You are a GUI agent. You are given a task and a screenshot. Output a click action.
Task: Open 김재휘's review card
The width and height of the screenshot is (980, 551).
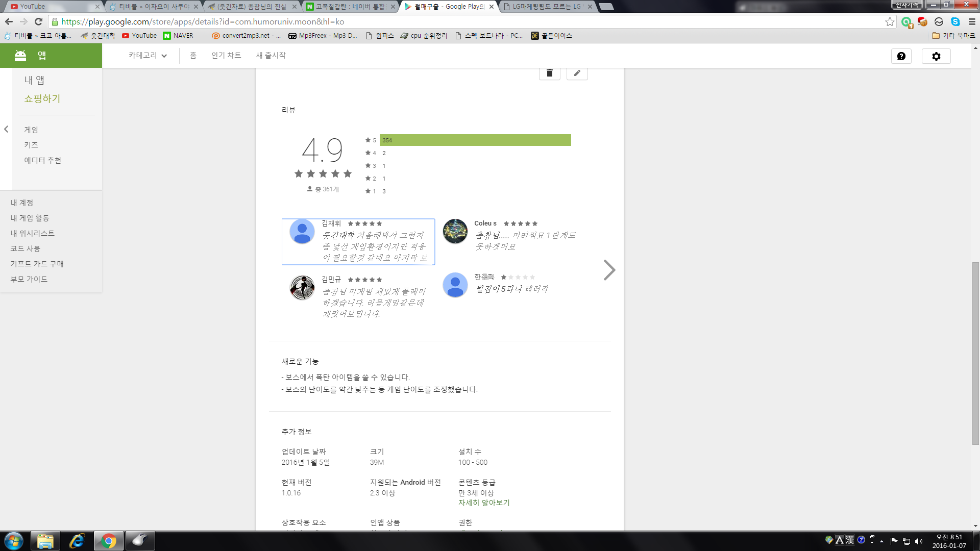point(358,242)
